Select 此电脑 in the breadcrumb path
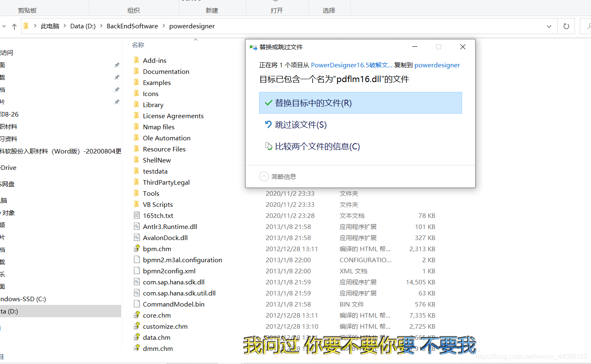This screenshot has width=591, height=364. (x=50, y=26)
